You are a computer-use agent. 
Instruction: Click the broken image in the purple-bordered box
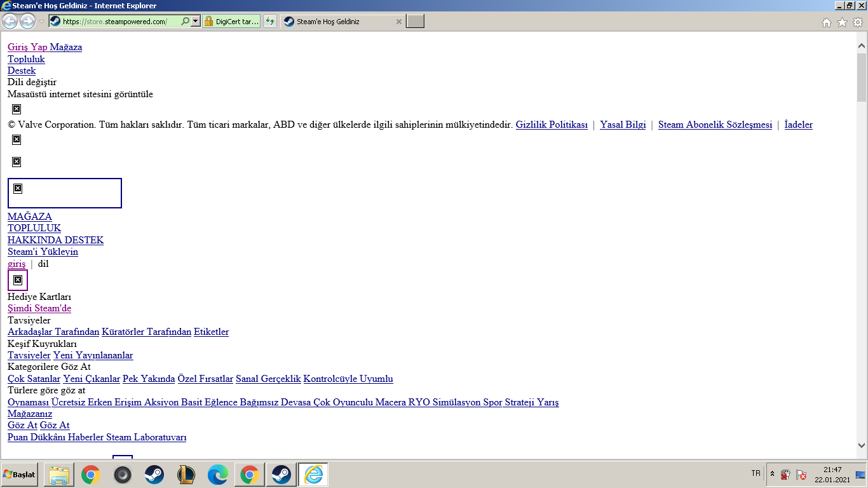click(18, 280)
